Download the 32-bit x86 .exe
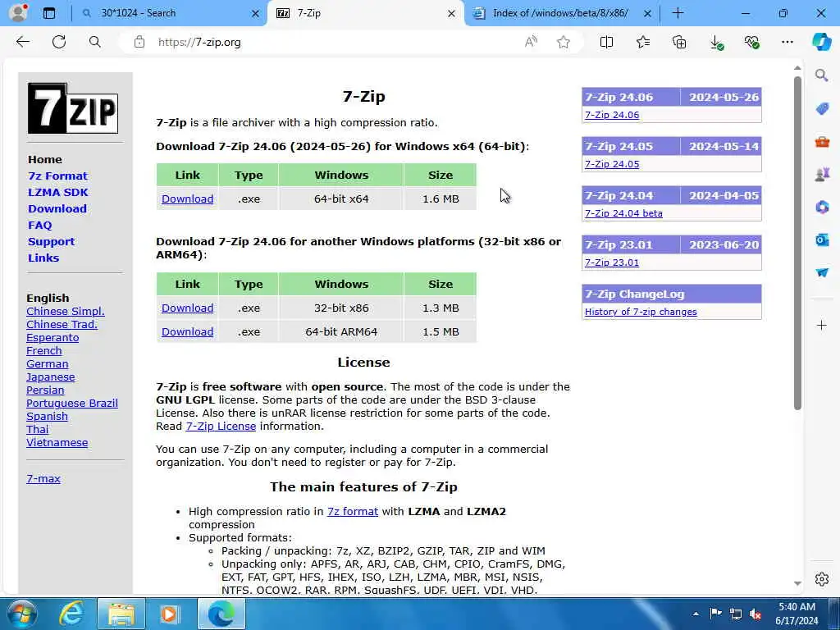Viewport: 840px width, 630px height. tap(188, 308)
